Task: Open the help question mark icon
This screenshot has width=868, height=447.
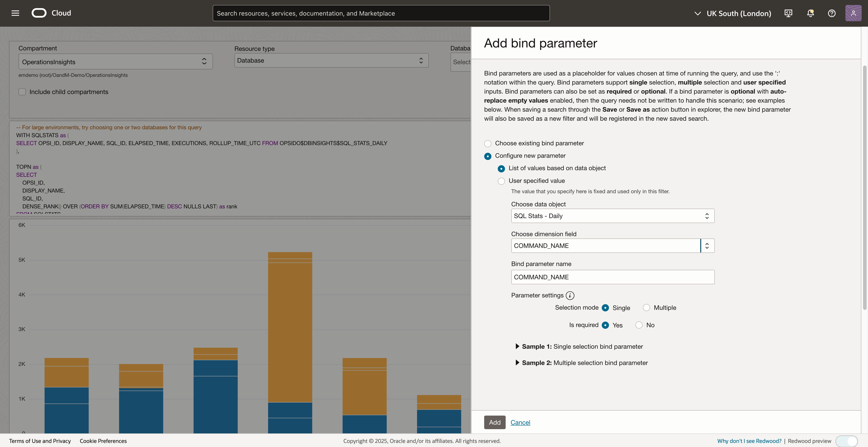Action: (x=832, y=13)
